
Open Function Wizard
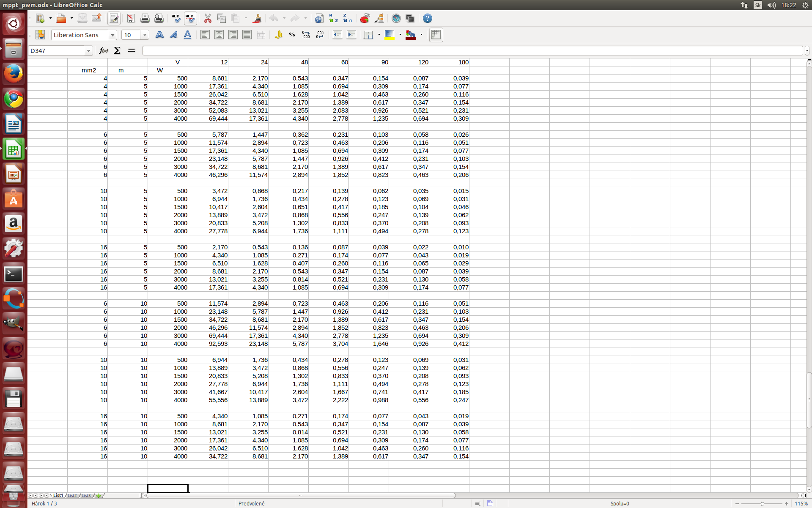103,50
